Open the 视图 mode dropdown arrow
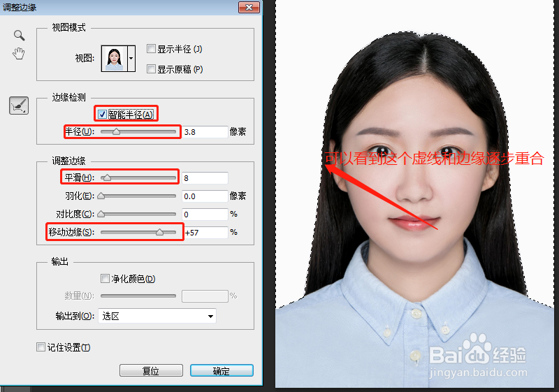Screen dimensions: 559x392 (131, 59)
